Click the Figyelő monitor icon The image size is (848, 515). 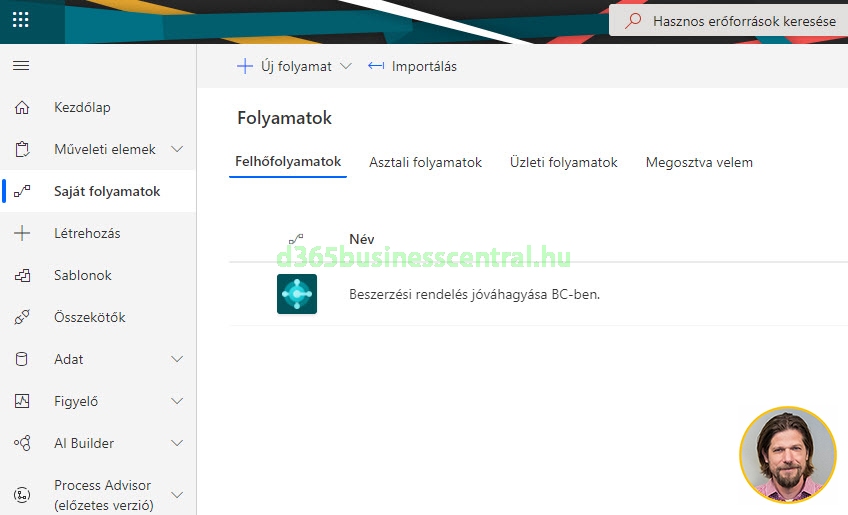click(x=22, y=402)
